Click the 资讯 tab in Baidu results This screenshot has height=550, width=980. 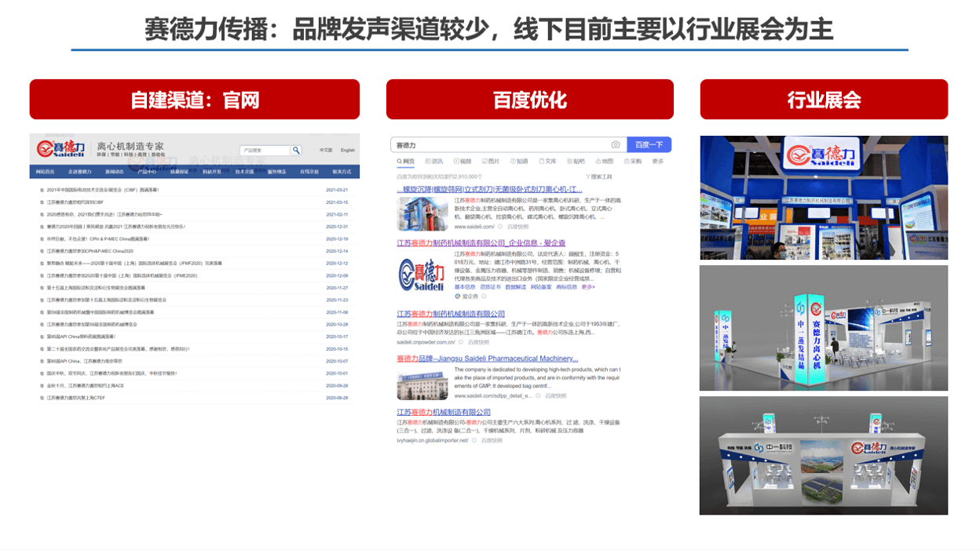[433, 162]
